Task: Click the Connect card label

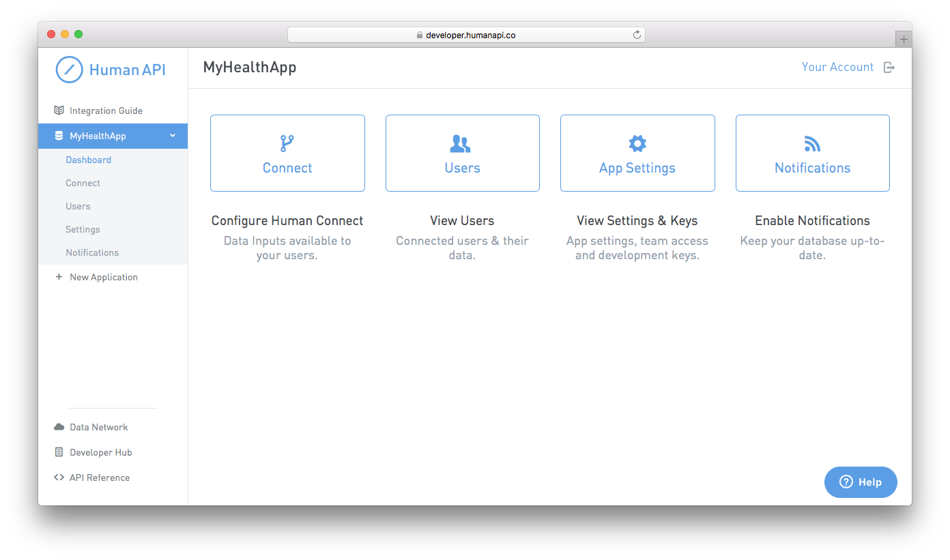Action: coord(287,168)
